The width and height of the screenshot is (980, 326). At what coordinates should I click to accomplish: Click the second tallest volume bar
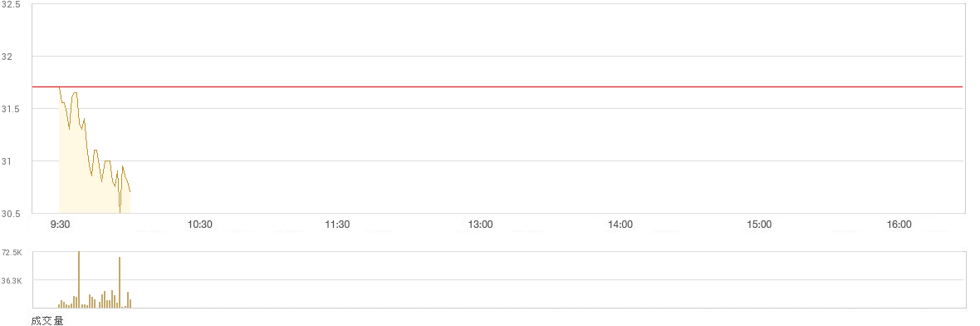pyautogui.click(x=120, y=282)
